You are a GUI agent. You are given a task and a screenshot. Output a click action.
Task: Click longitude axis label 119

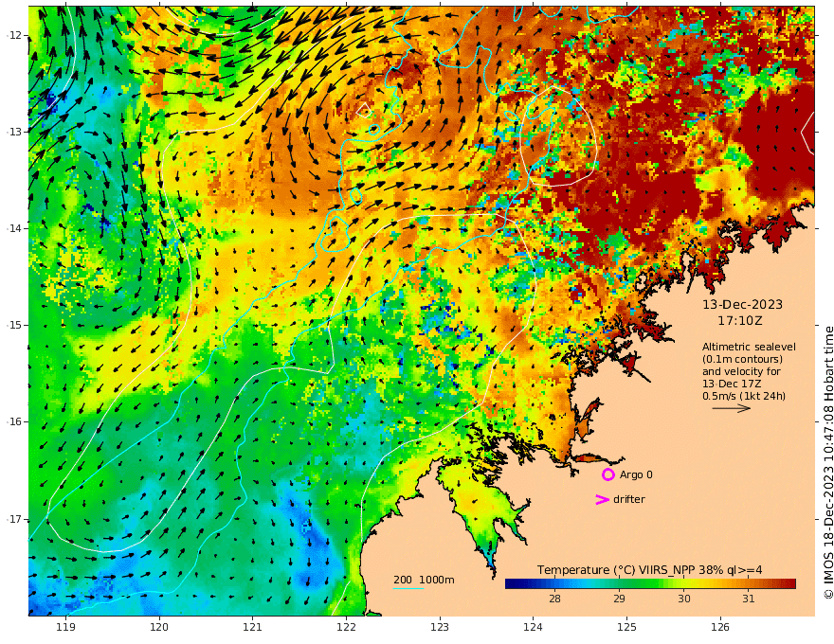[66, 627]
